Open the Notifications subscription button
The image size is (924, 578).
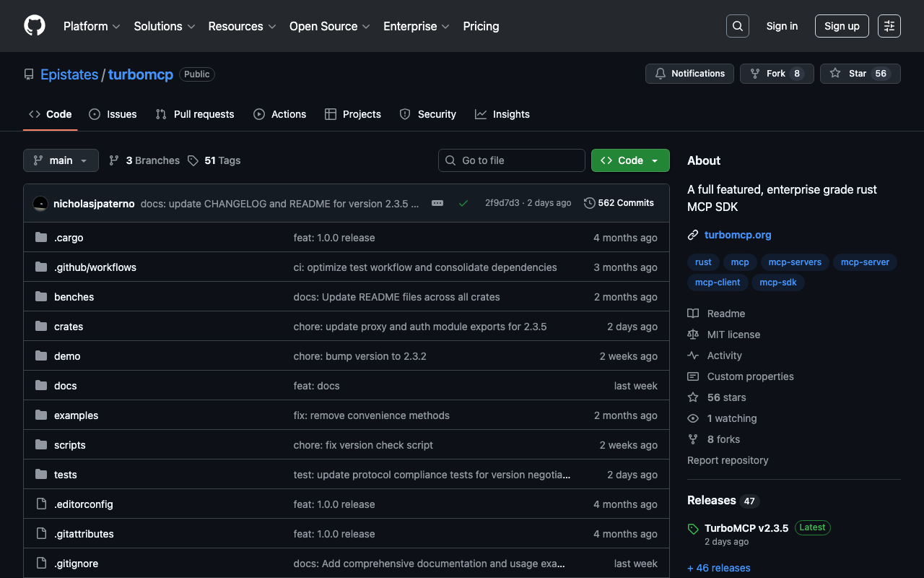click(689, 74)
